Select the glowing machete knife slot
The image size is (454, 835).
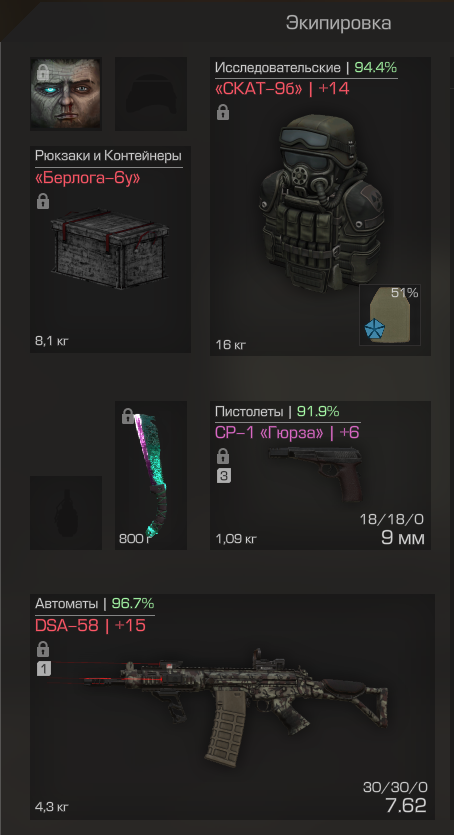click(151, 476)
